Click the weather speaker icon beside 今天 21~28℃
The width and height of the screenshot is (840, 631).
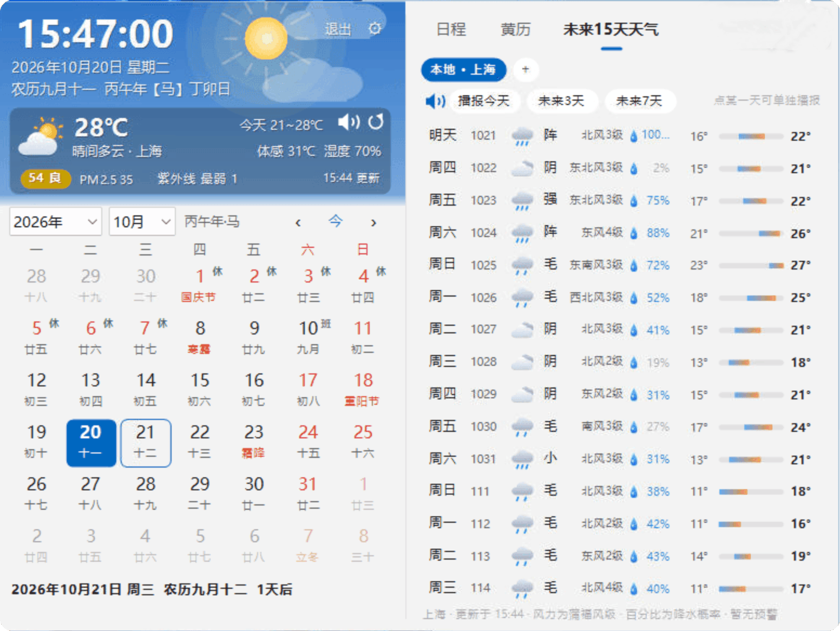pos(349,122)
